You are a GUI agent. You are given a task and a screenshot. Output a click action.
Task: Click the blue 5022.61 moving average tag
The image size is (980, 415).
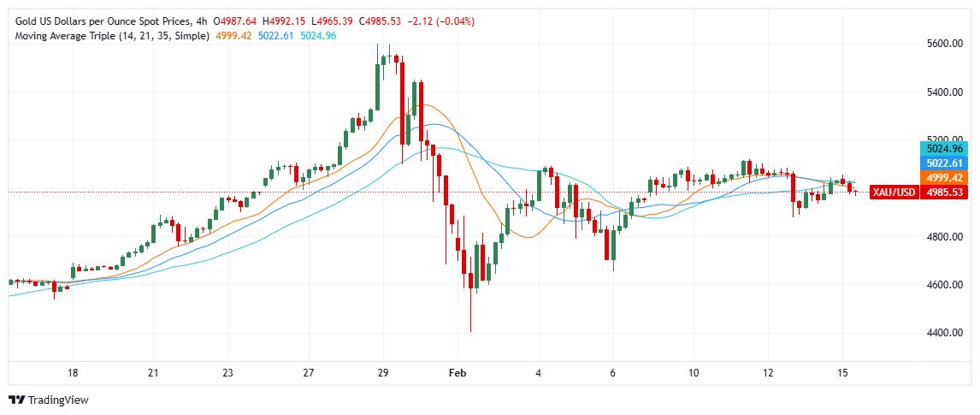click(944, 163)
